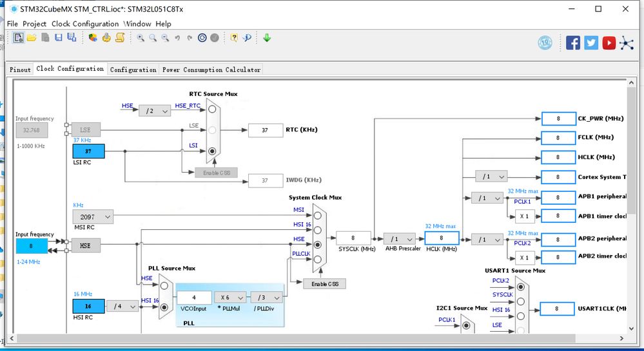Image resolution: width=644 pixels, height=351 pixels.
Task: Open the PLLDiv /3 dropdown
Action: point(267,297)
